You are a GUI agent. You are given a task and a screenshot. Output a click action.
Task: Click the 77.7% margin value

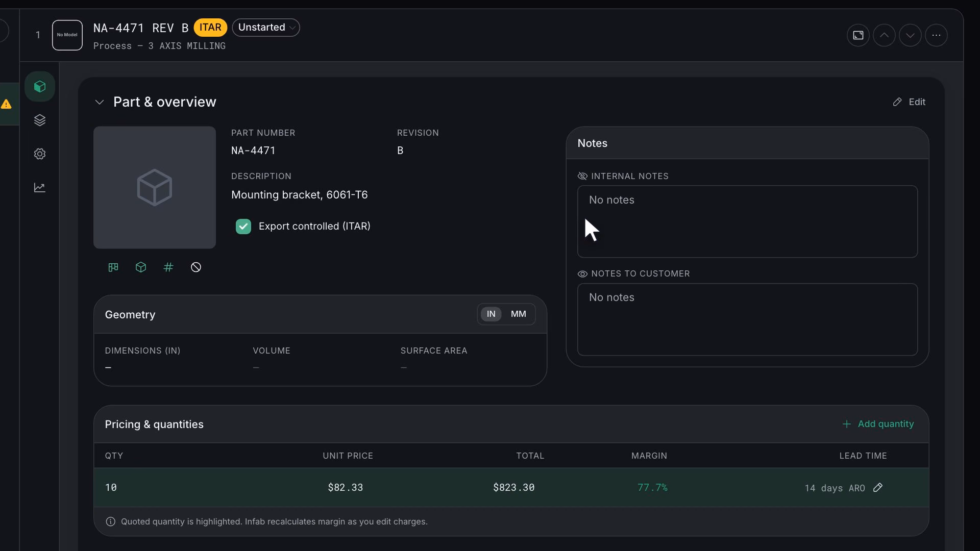coord(652,488)
